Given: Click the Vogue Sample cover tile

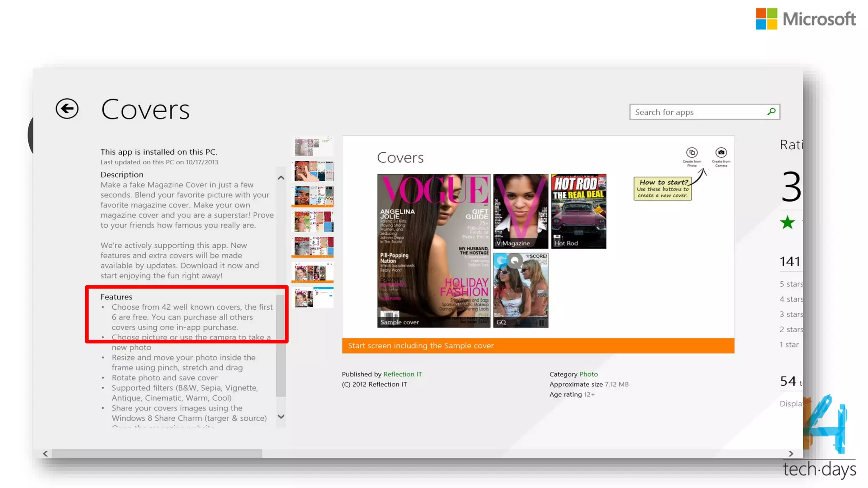Looking at the screenshot, I should click(434, 250).
